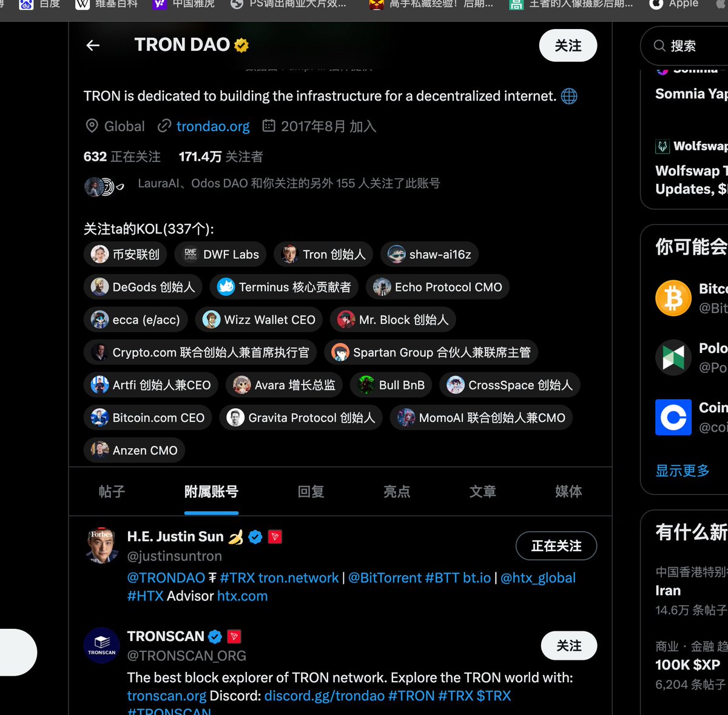Open the Wizz Wallet CEO chip
This screenshot has height=715, width=728.
tap(259, 320)
